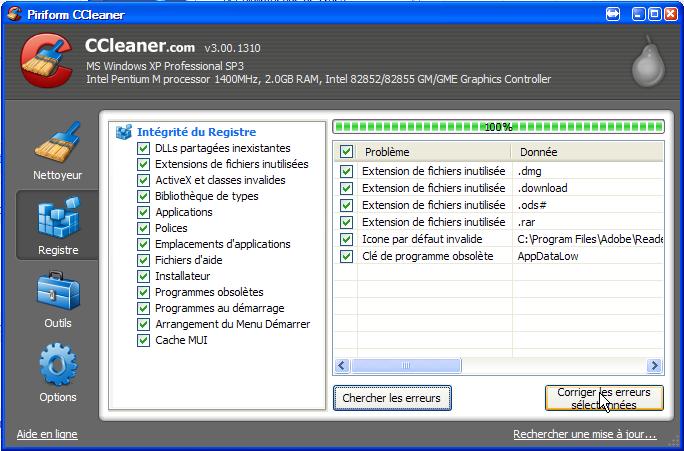
Task: Sort by the Problème column header
Action: (x=435, y=152)
